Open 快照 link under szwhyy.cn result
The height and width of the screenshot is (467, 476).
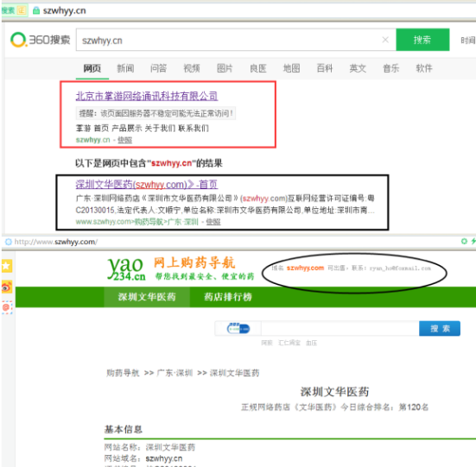124,140
